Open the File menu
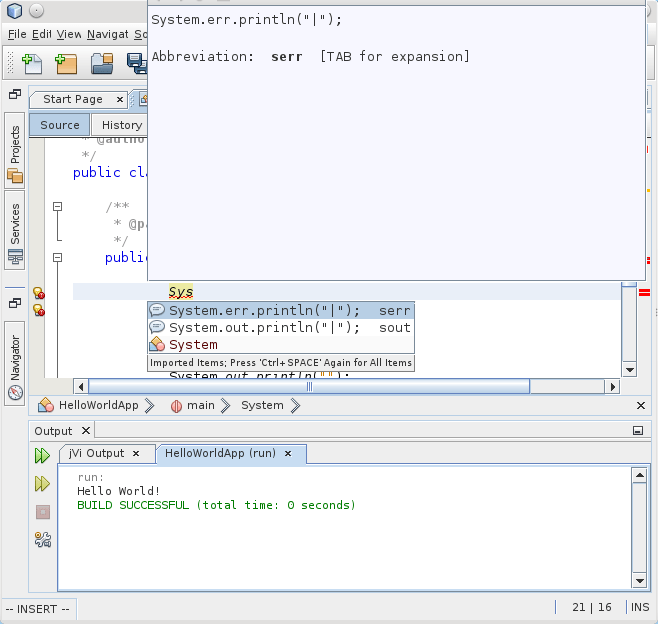This screenshot has height=624, width=658. pyautogui.click(x=17, y=34)
